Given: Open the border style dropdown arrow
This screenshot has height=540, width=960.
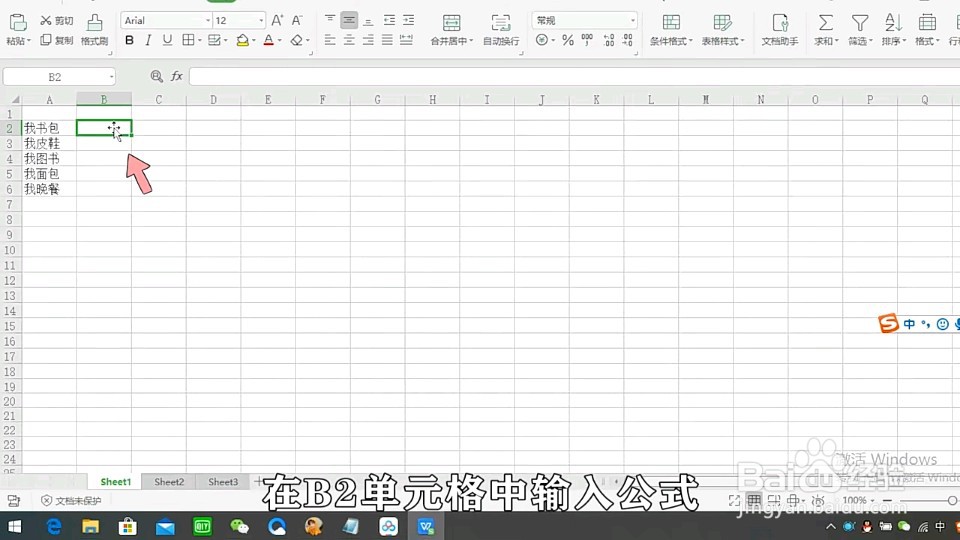Looking at the screenshot, I should point(200,41).
